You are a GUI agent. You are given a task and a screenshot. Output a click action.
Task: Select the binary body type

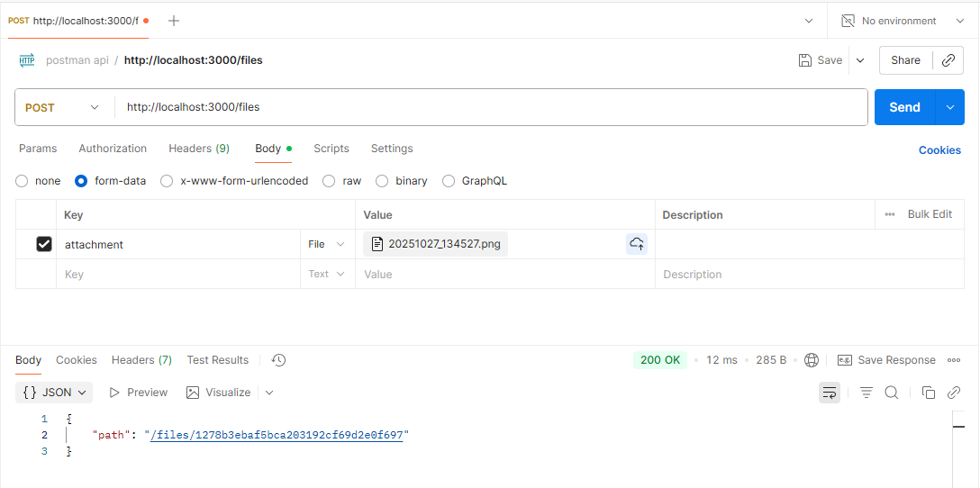click(382, 181)
